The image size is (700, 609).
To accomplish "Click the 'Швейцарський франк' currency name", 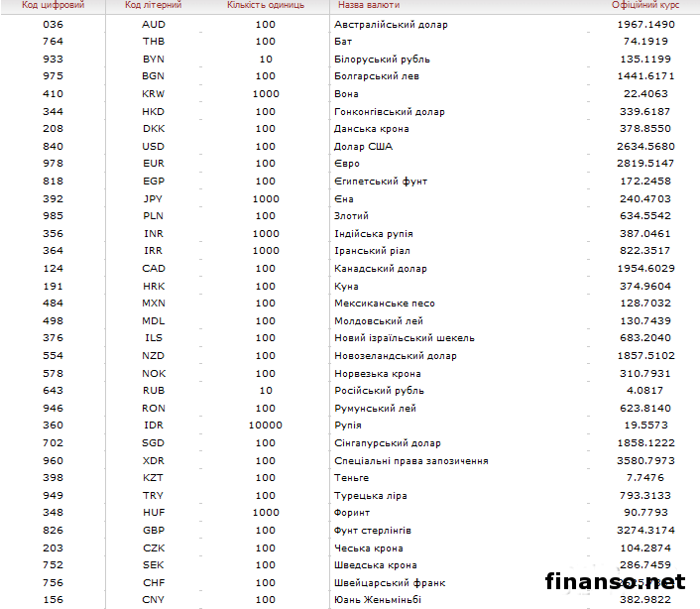I will pyautogui.click(x=387, y=583).
